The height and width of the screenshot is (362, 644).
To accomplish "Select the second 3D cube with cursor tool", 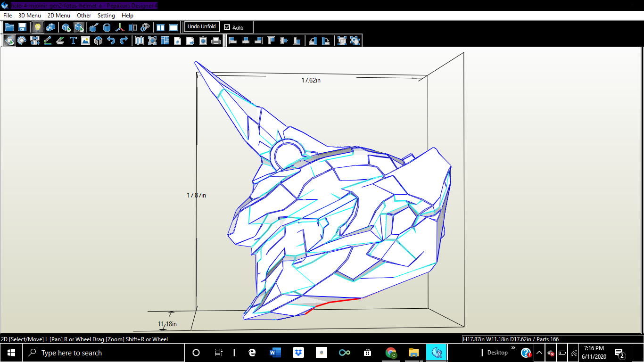I will [x=79, y=27].
